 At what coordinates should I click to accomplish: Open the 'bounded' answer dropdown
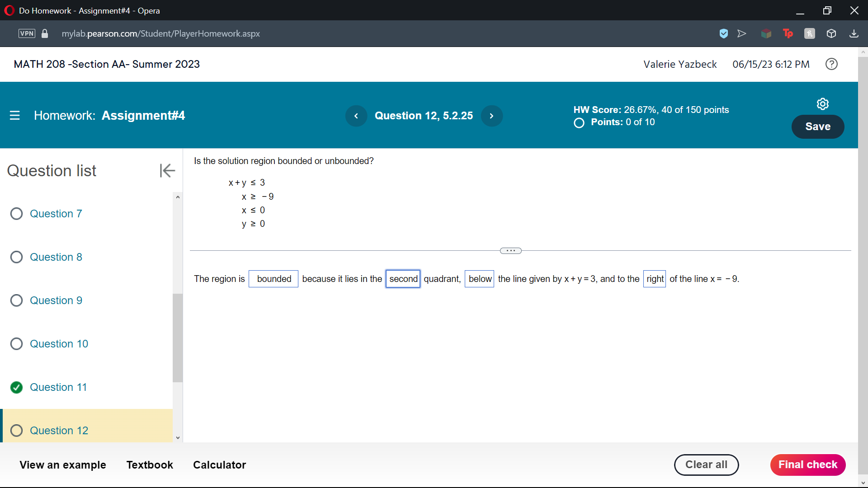(x=273, y=279)
